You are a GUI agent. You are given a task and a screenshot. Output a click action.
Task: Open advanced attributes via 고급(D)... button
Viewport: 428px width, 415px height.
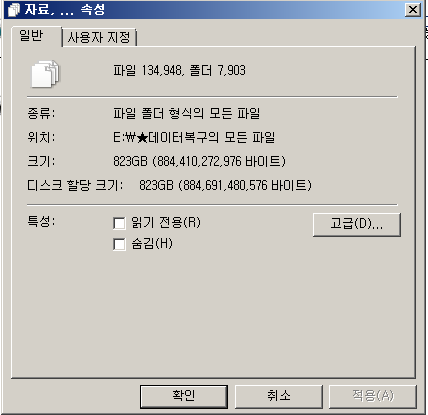click(357, 225)
